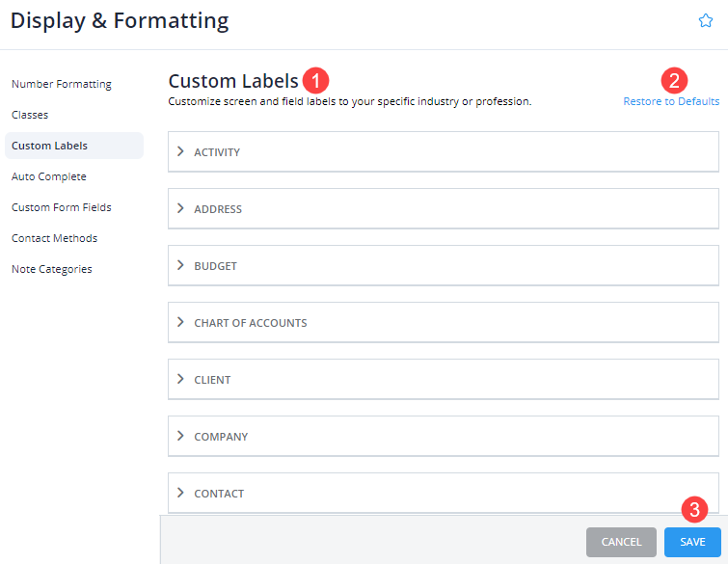The image size is (728, 564).
Task: Expand the COMPANY section chevron
Action: [180, 436]
